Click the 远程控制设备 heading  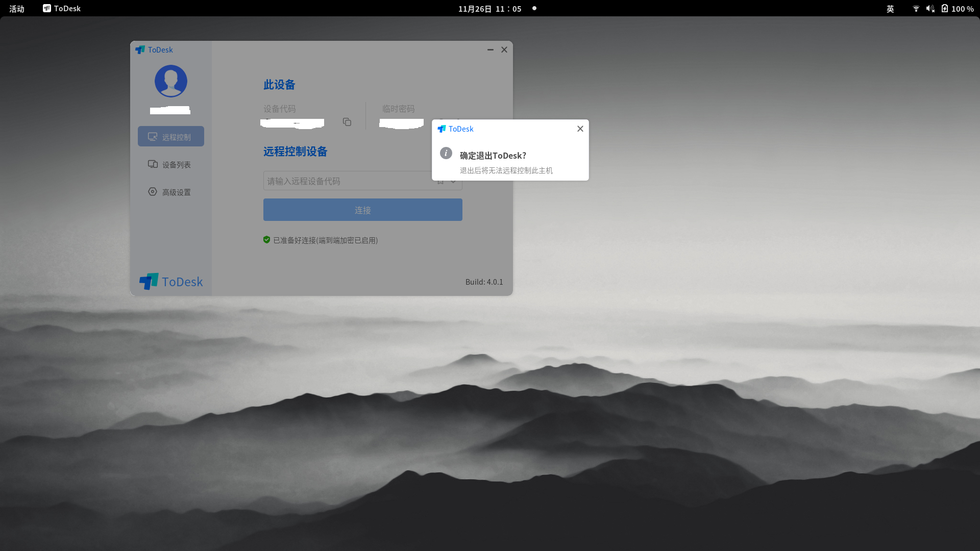(x=296, y=152)
